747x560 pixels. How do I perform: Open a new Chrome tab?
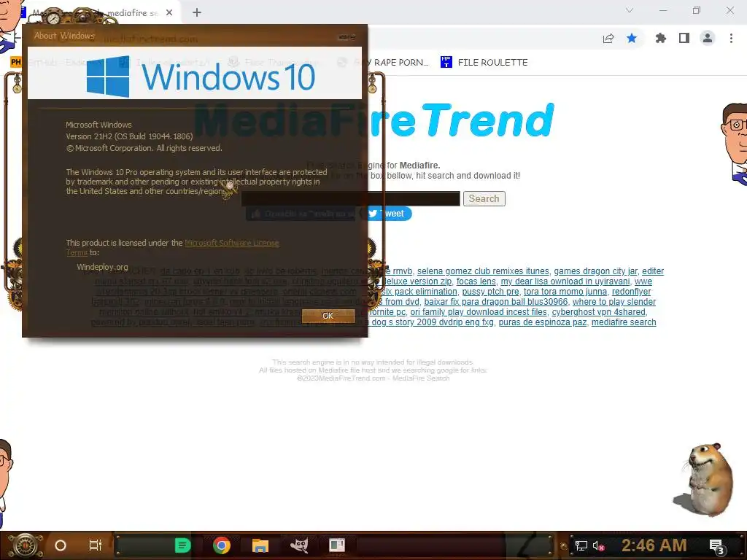pyautogui.click(x=197, y=13)
